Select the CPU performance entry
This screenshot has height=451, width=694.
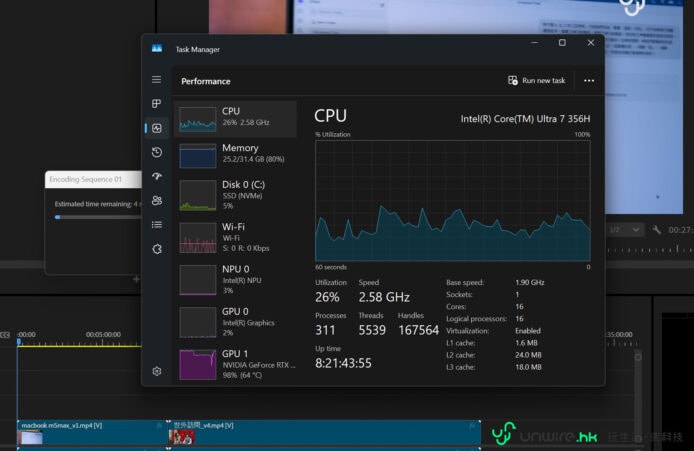[x=235, y=119]
